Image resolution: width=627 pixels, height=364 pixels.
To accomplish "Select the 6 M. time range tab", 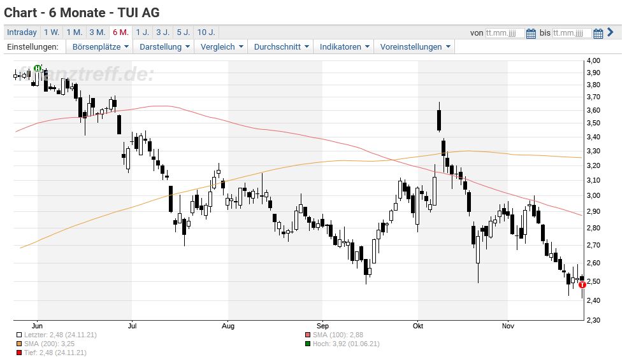I will click(x=120, y=32).
